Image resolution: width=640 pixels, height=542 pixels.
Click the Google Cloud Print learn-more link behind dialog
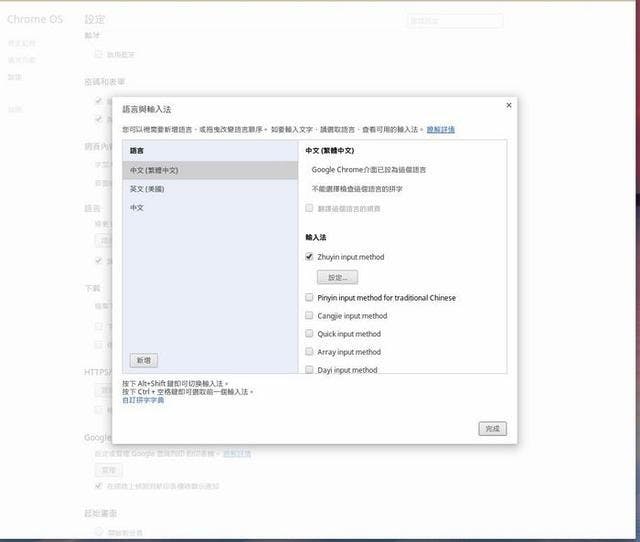(237, 453)
